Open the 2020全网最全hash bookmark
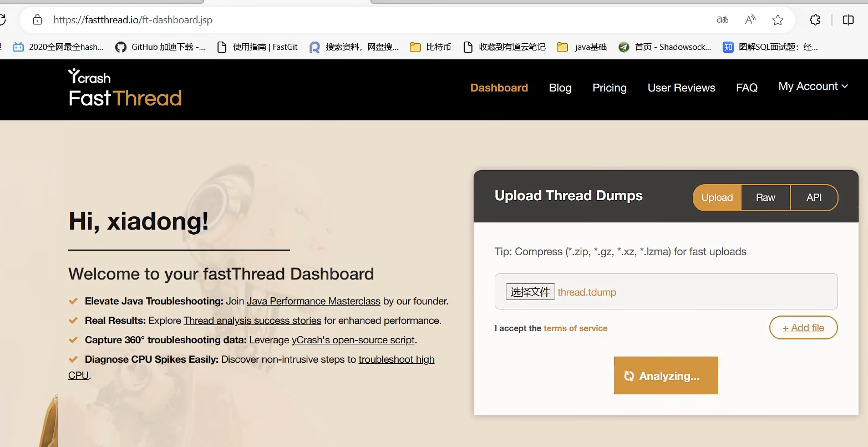Screen dimensions: 868x447 click(x=58, y=47)
